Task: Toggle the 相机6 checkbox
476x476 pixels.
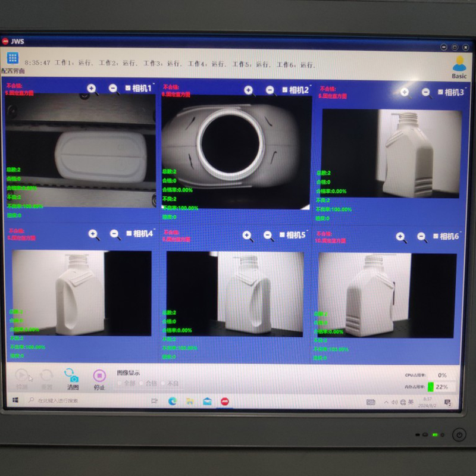Action: pos(436,236)
